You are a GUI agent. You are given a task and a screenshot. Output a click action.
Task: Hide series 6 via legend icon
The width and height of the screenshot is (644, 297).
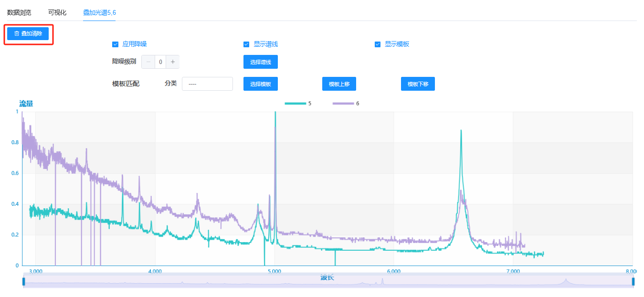pos(343,104)
